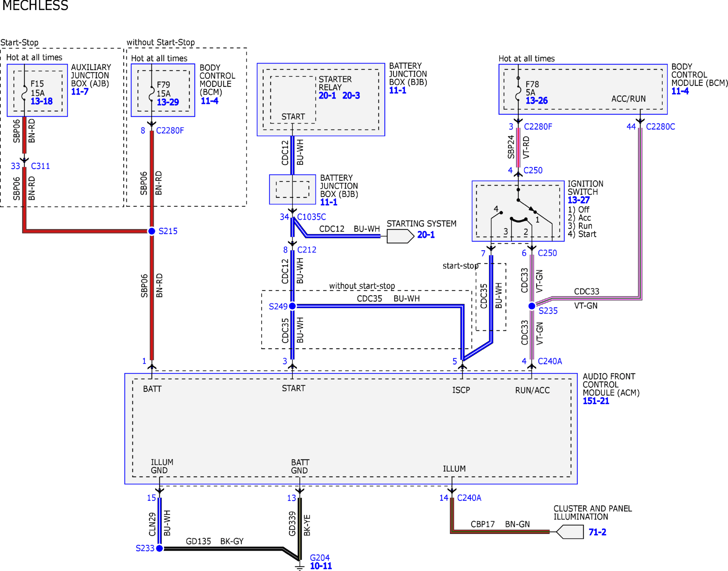This screenshot has width=728, height=571.
Task: Select the S249 splice dot
Action: click(292, 306)
